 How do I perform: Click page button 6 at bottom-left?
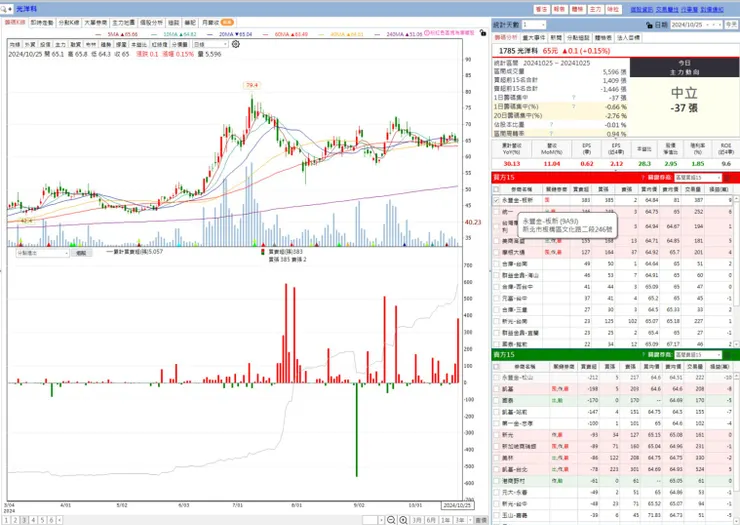[51, 520]
